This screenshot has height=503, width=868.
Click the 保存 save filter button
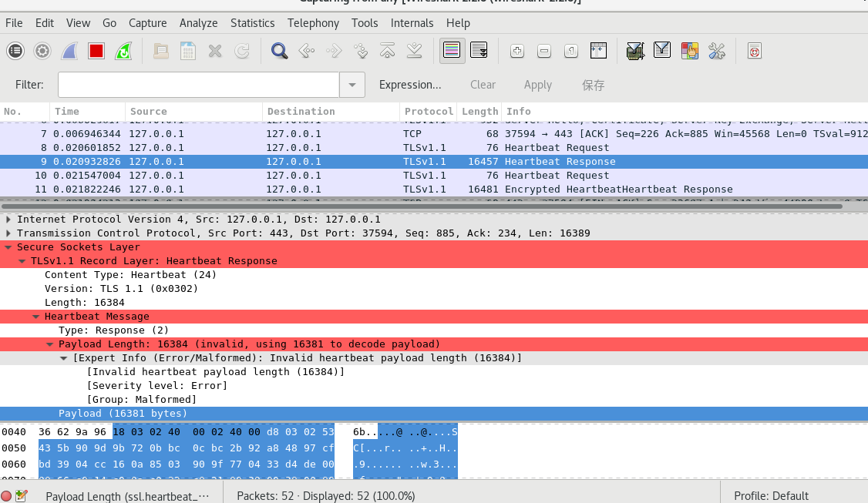(x=593, y=85)
